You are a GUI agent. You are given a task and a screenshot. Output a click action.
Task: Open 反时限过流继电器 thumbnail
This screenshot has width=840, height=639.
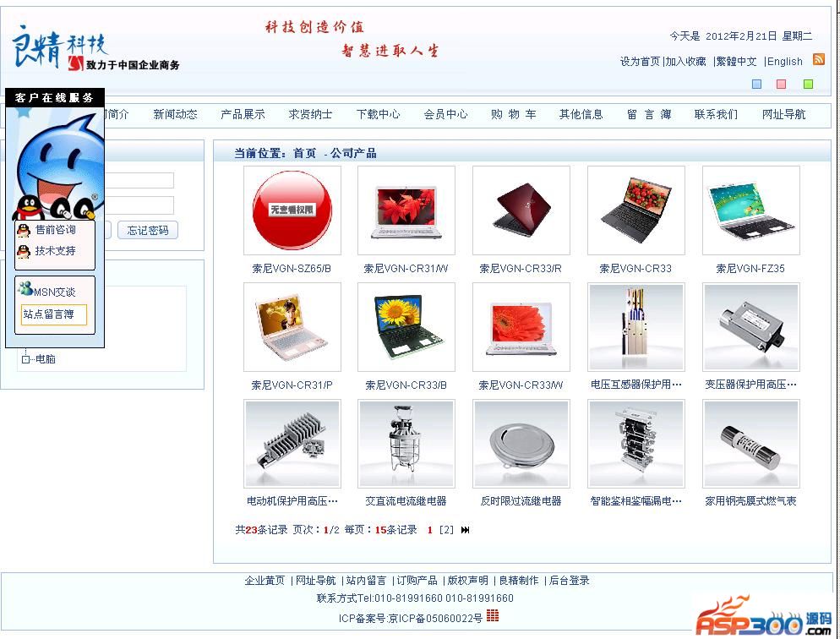pyautogui.click(x=521, y=444)
